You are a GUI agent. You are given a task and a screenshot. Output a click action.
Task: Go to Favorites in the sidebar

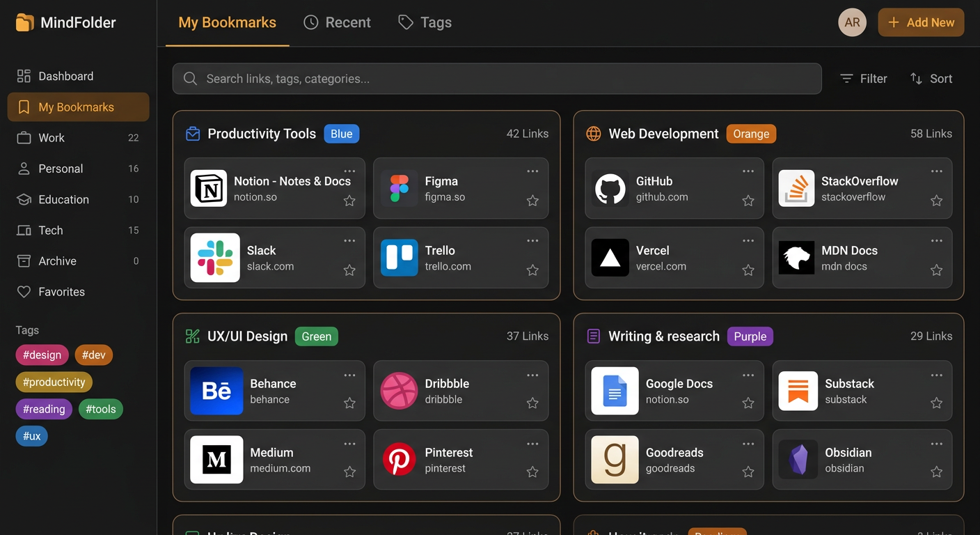79,292
